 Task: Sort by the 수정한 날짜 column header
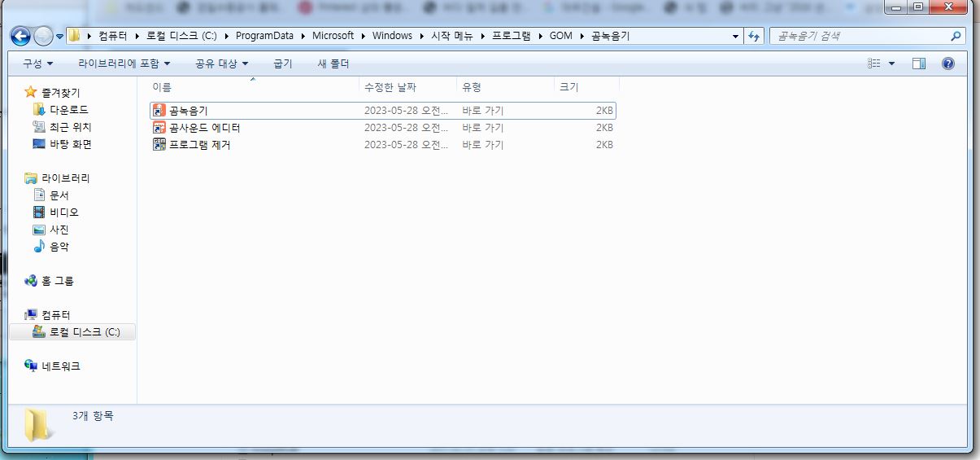[x=407, y=87]
